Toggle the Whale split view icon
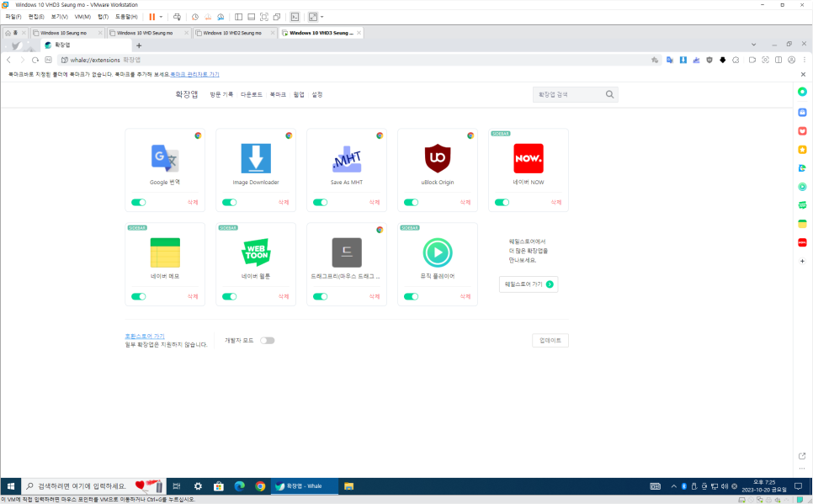 pyautogui.click(x=778, y=60)
